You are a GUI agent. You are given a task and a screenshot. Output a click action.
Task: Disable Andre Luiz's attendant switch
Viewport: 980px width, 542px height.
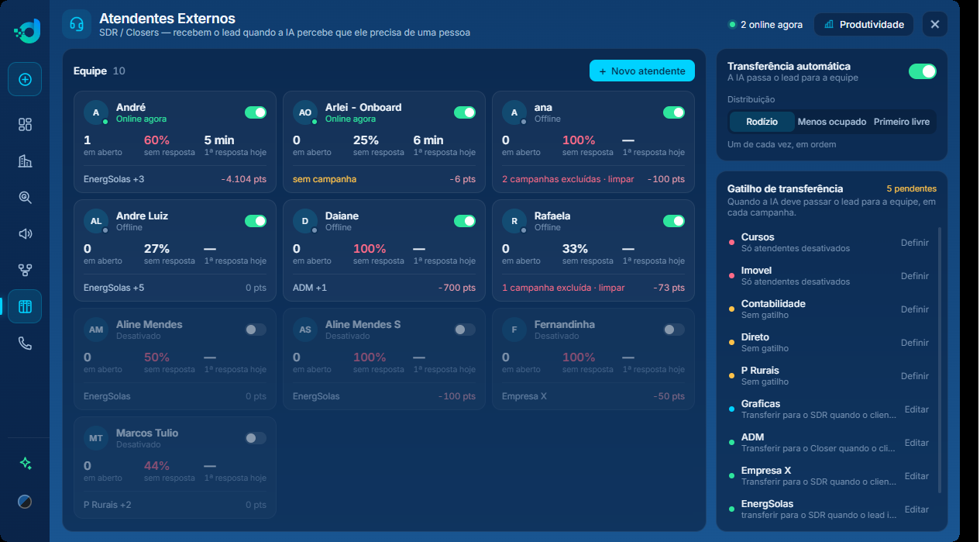(256, 221)
